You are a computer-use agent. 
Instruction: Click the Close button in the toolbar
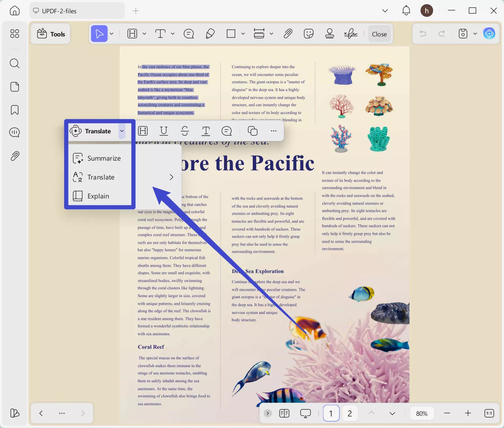[379, 34]
